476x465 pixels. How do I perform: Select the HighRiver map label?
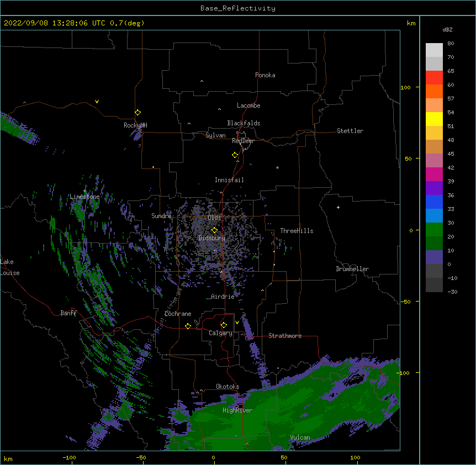[237, 410]
